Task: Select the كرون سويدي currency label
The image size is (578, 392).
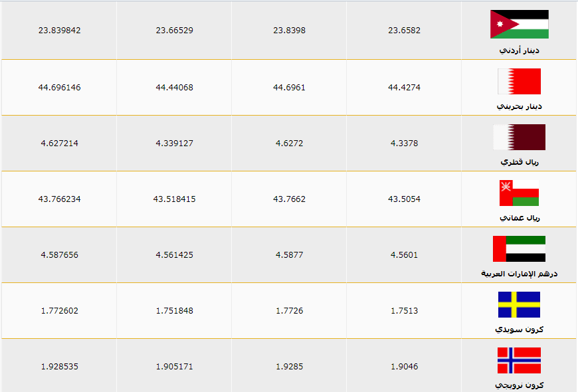Action: point(519,330)
